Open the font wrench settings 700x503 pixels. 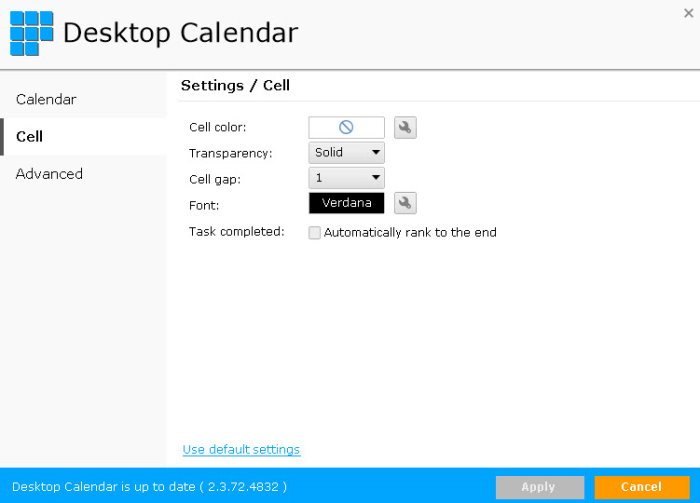tap(405, 203)
